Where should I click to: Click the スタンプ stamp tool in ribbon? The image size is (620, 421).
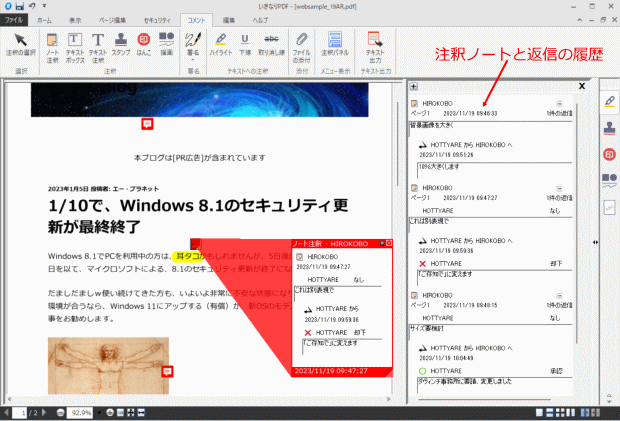(x=121, y=45)
